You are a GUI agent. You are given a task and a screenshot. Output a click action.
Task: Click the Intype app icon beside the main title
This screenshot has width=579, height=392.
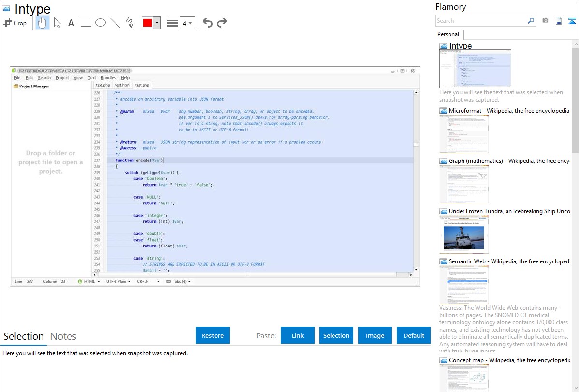6,8
